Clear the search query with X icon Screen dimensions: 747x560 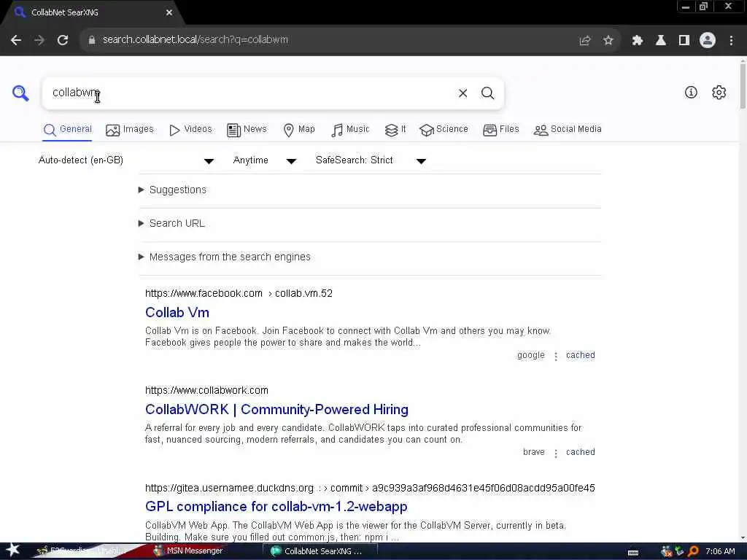click(x=462, y=93)
